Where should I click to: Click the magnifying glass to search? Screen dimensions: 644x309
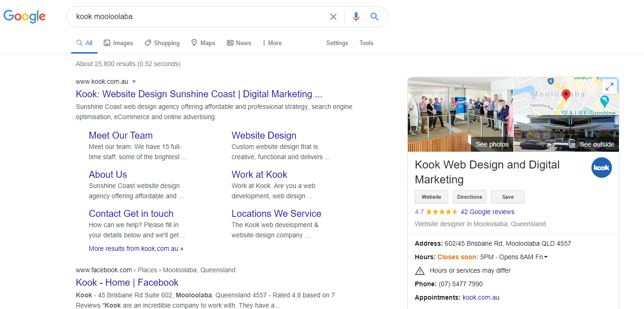pos(374,16)
